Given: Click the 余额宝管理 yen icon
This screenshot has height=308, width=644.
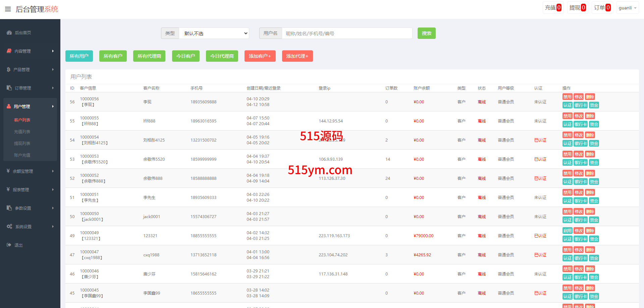Looking at the screenshot, I should (8, 171).
